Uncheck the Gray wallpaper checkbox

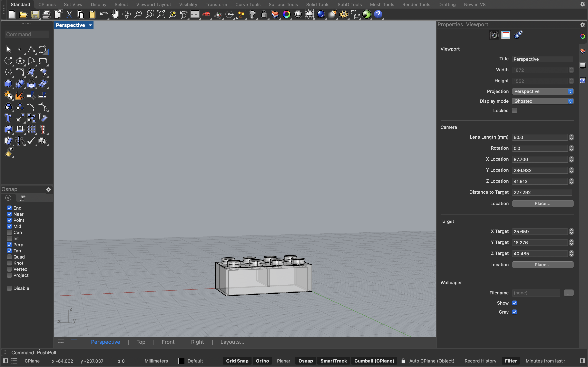[514, 312]
